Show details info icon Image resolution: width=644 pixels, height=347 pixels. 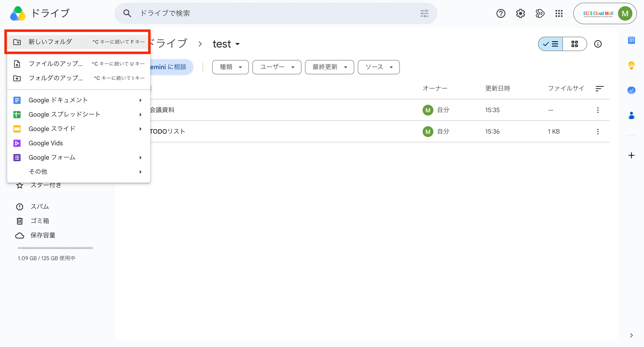(x=598, y=44)
